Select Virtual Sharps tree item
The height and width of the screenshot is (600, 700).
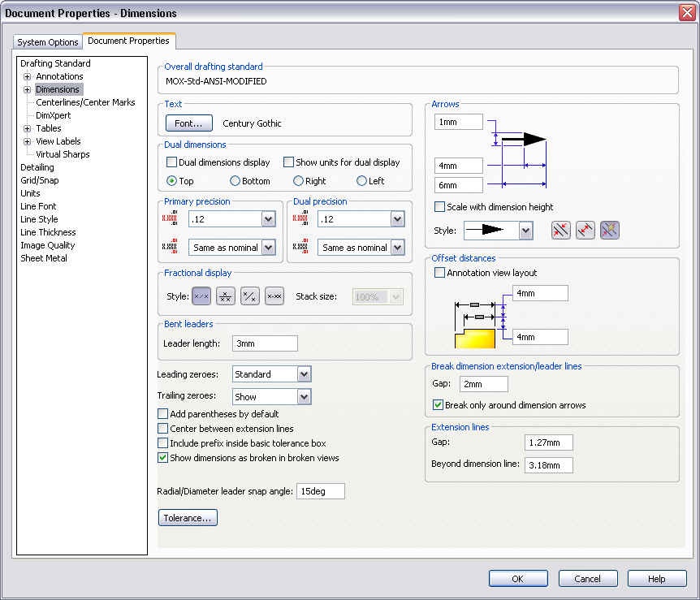[x=63, y=154]
